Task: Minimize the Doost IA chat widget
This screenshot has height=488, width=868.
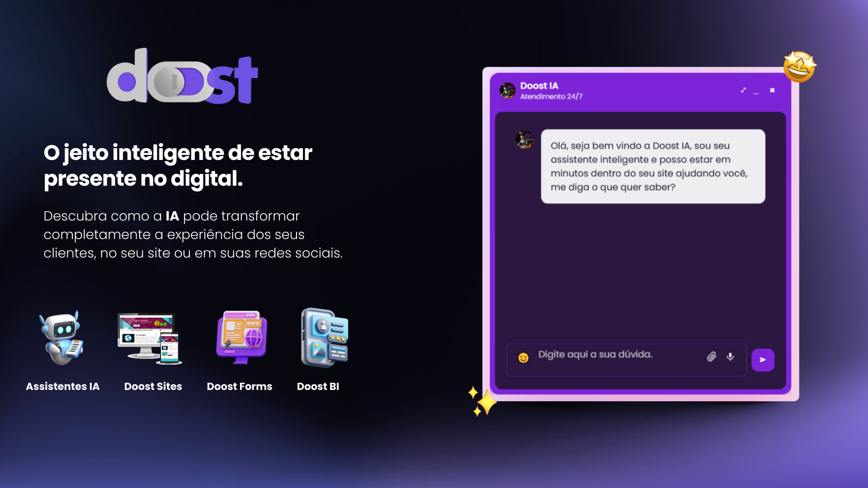Action: [x=756, y=92]
